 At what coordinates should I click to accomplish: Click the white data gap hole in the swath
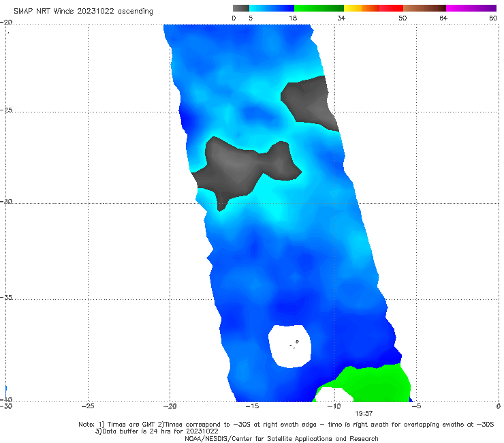pyautogui.click(x=289, y=346)
